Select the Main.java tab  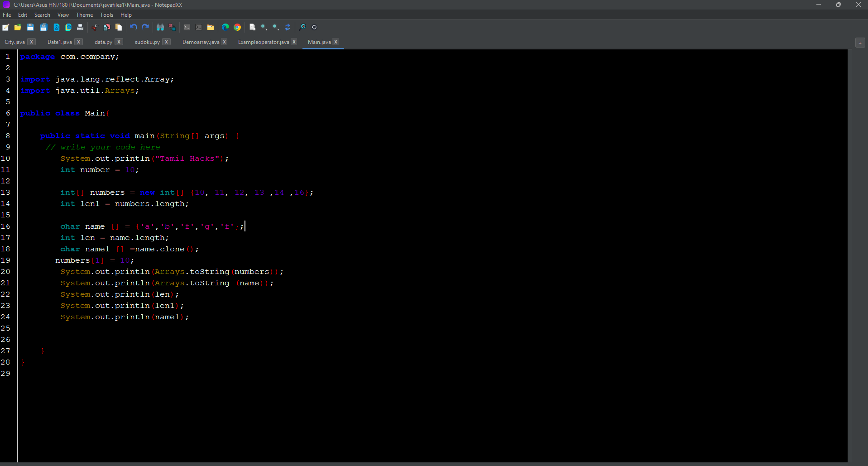(319, 42)
